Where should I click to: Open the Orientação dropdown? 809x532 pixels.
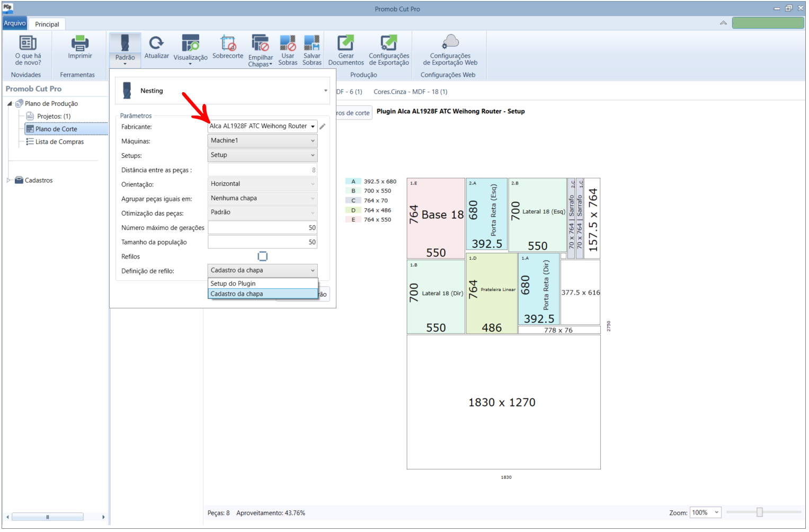click(x=263, y=184)
